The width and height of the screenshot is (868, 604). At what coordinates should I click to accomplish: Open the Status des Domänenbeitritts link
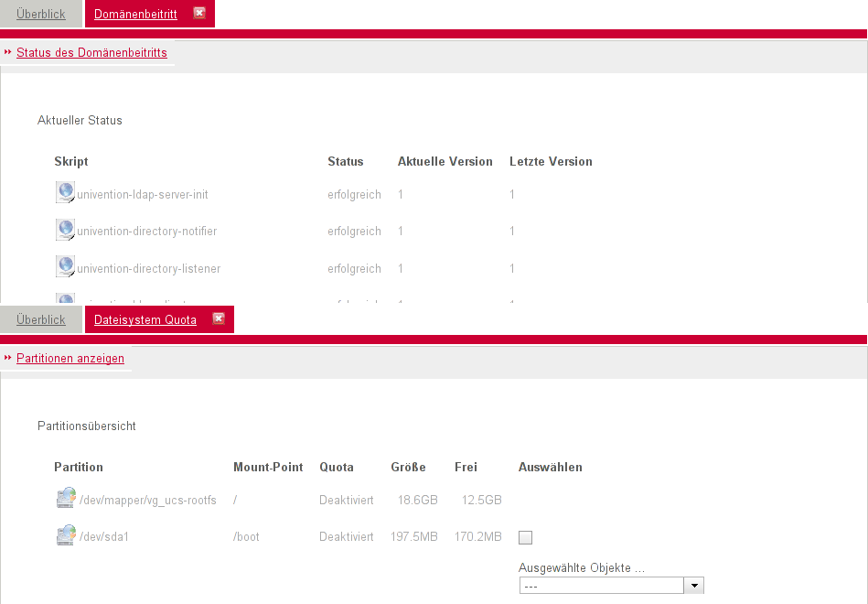coord(91,53)
